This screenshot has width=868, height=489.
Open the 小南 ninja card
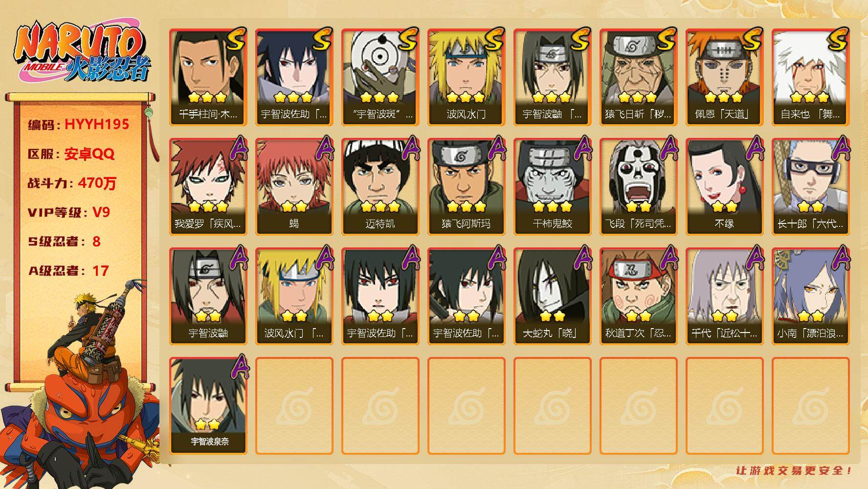click(810, 296)
